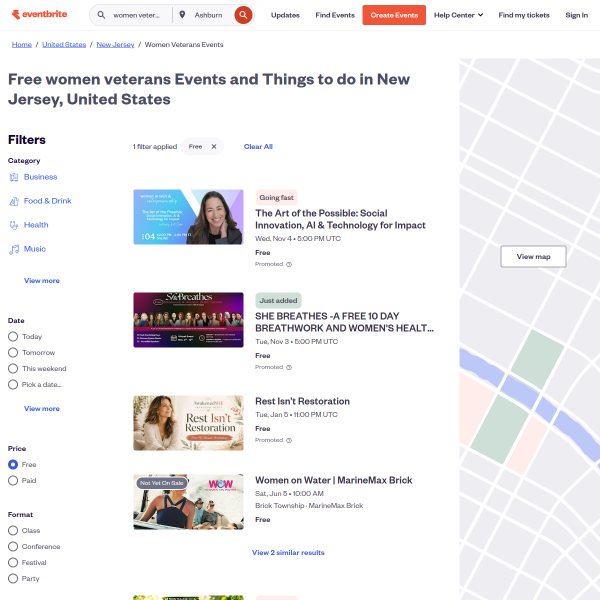The width and height of the screenshot is (600, 600).
Task: Click the Not Yet On Sale label
Action: [161, 483]
